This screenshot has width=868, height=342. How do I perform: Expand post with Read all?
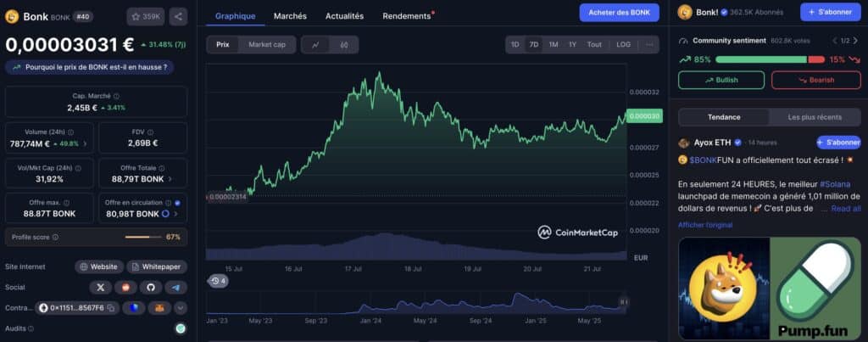click(x=846, y=209)
